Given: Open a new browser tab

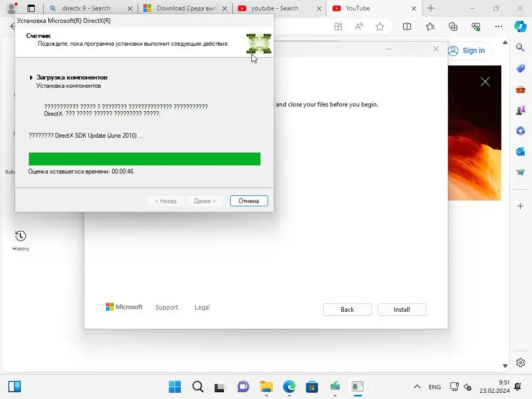Looking at the screenshot, I should click(x=431, y=8).
